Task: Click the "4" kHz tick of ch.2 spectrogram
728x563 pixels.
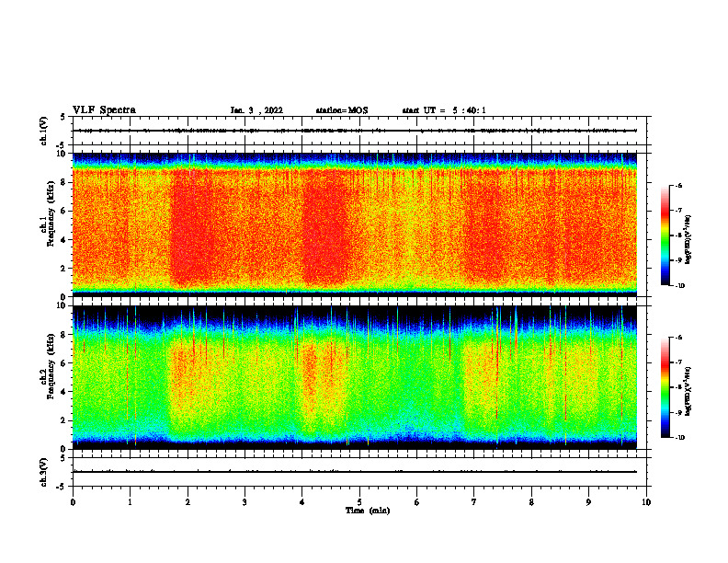Action: (63, 392)
